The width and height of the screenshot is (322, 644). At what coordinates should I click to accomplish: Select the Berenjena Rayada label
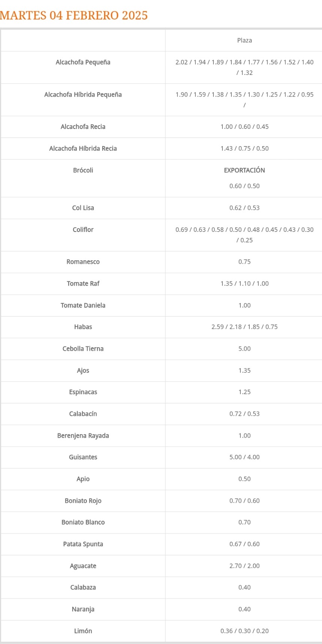pos(83,436)
